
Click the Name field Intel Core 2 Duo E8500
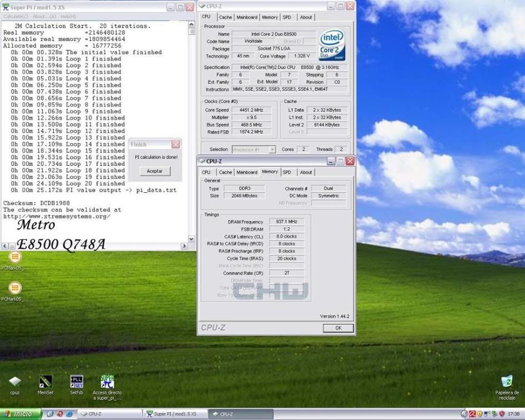[x=274, y=34]
